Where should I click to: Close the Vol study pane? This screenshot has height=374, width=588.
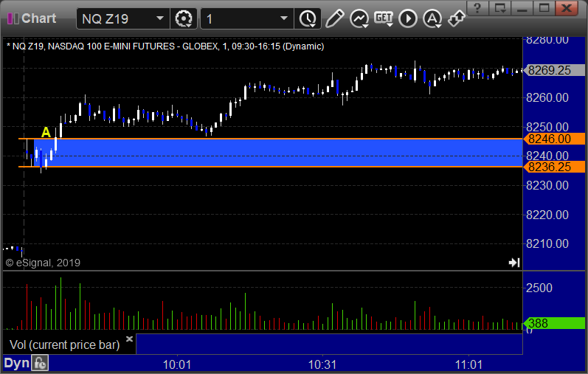[x=129, y=339]
